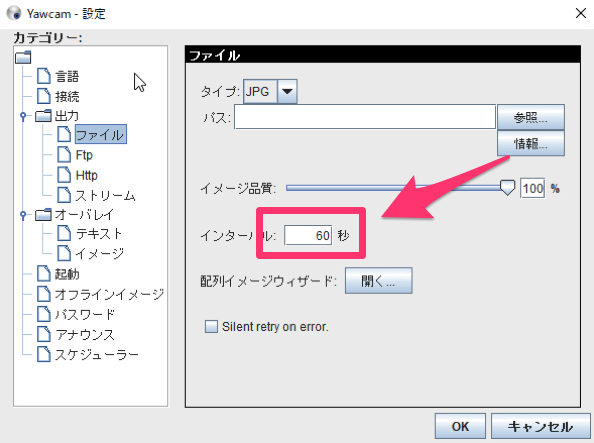This screenshot has height=443, width=594.
Task: Open the アナウンス category item
Action: pos(85,334)
